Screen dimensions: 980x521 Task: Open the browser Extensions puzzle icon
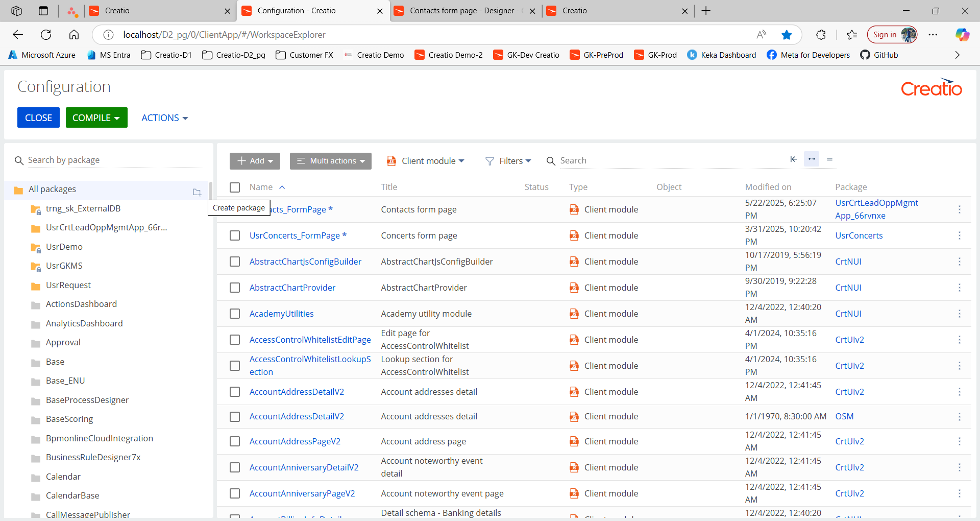821,35
